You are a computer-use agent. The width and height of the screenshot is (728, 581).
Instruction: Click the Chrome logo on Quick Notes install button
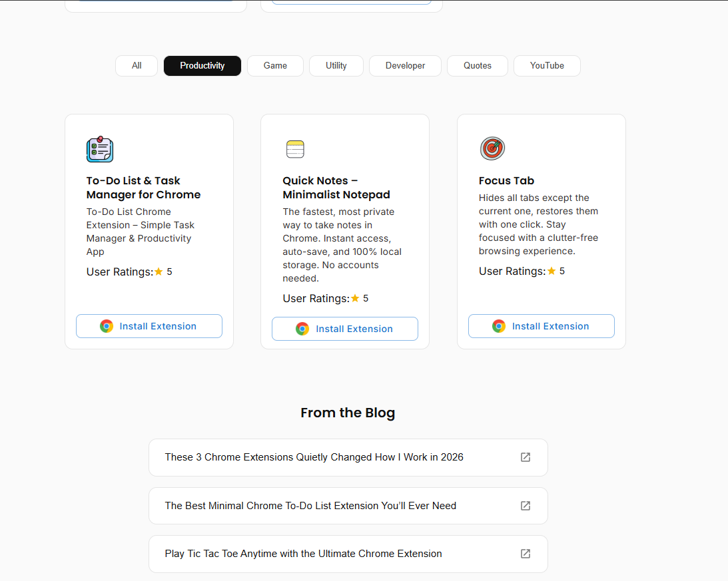coord(302,329)
